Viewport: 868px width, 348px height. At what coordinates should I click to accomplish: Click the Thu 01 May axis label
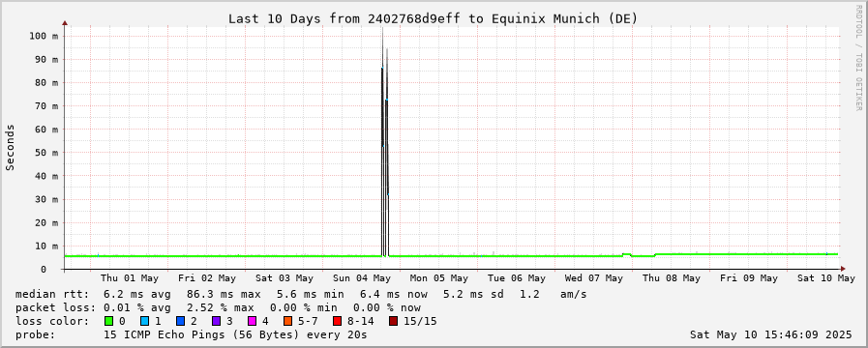[130, 278]
